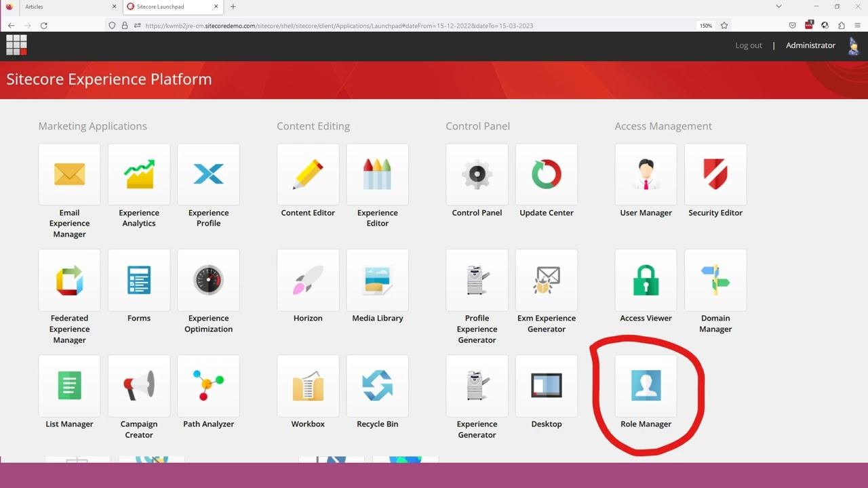The image size is (868, 488).
Task: Click the Administrator avatar picture
Action: pos(853,45)
